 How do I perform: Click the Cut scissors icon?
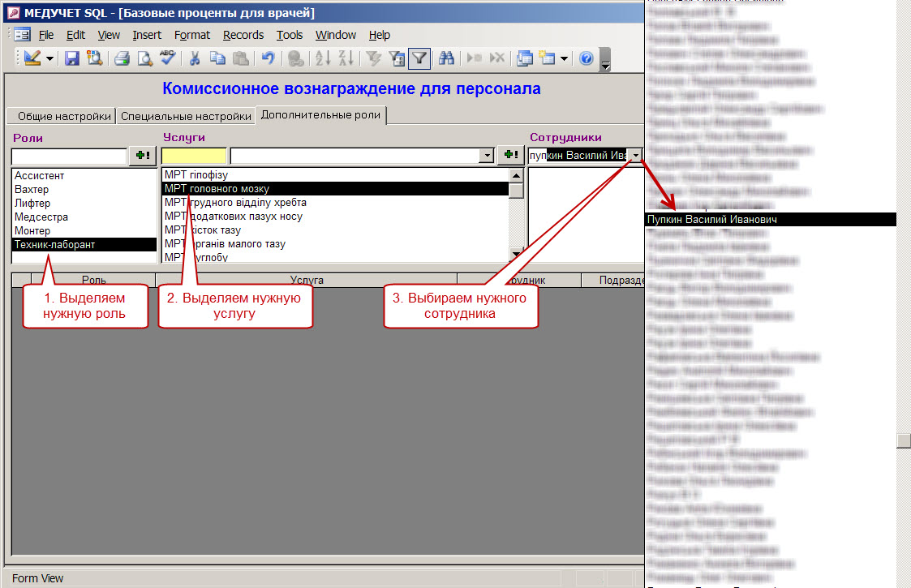pyautogui.click(x=195, y=58)
